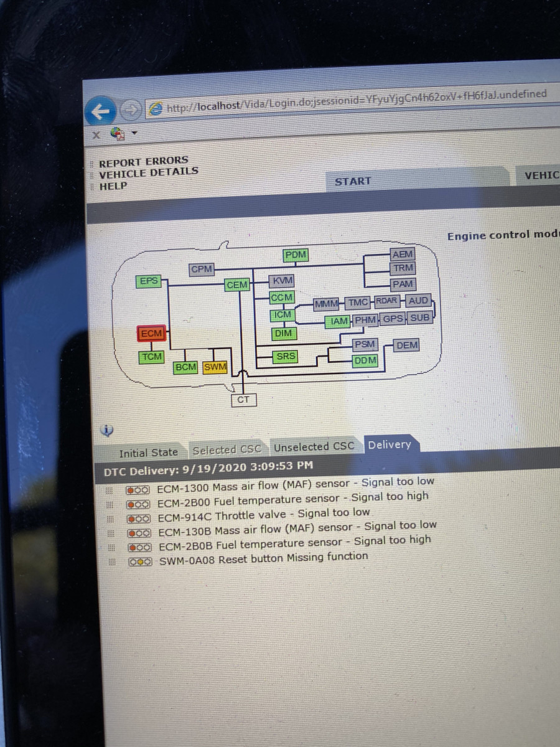Click the TCM module node
The width and height of the screenshot is (560, 747).
click(x=151, y=356)
